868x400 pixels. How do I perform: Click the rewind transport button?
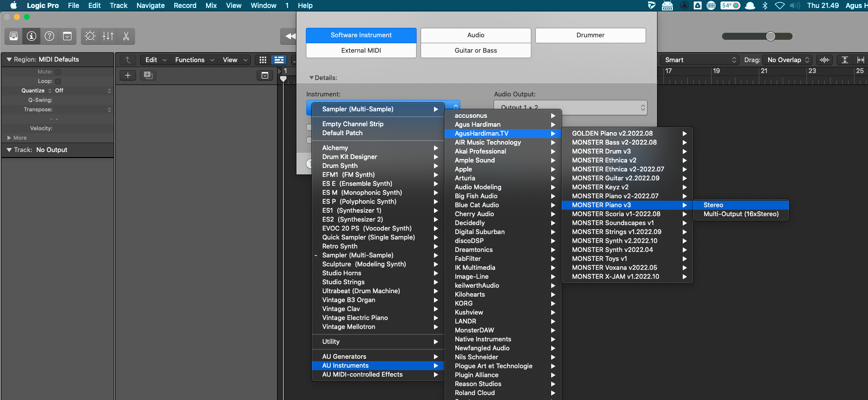tap(289, 36)
